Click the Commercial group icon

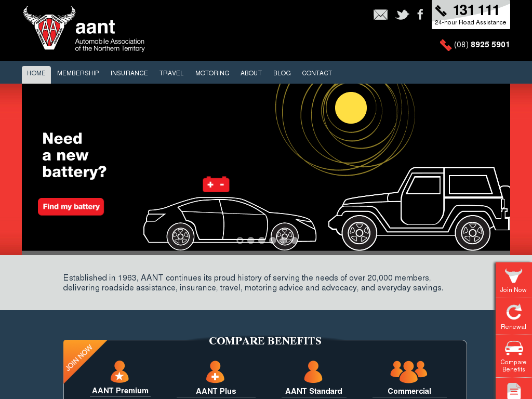coord(409,371)
